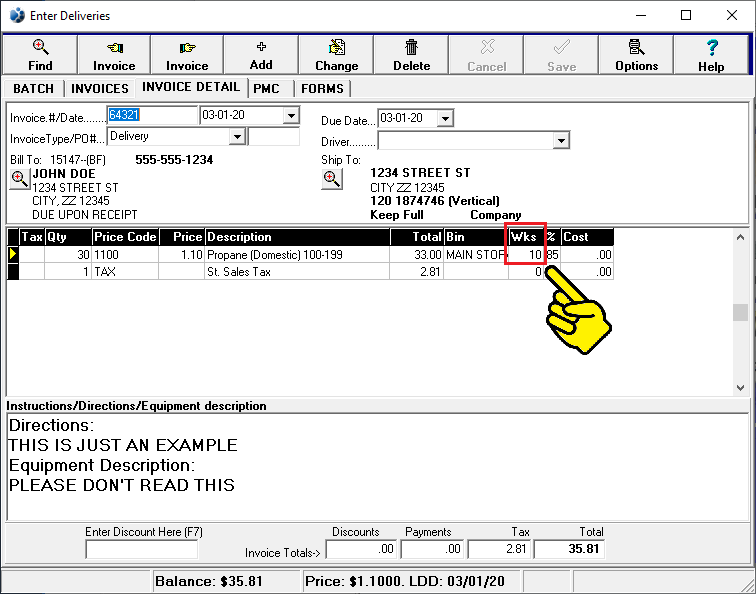Click the line items scroll up arrow
Screen dimensions: 756x594
point(740,237)
